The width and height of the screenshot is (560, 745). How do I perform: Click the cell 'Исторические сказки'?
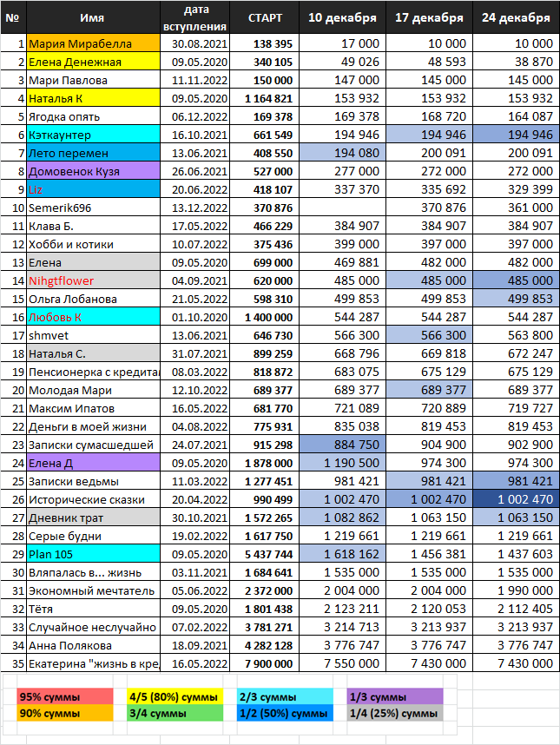click(93, 499)
